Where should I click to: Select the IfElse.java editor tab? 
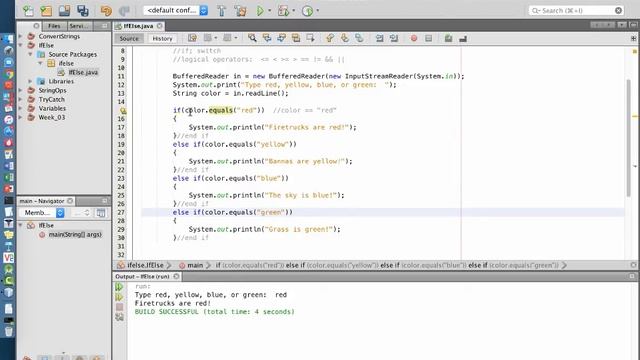[138, 26]
